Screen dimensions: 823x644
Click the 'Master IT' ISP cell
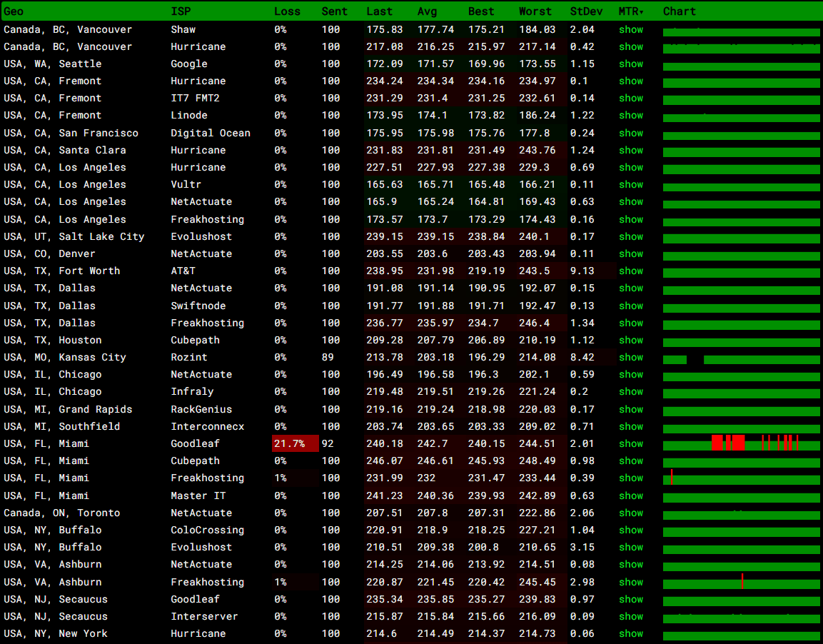pos(198,496)
